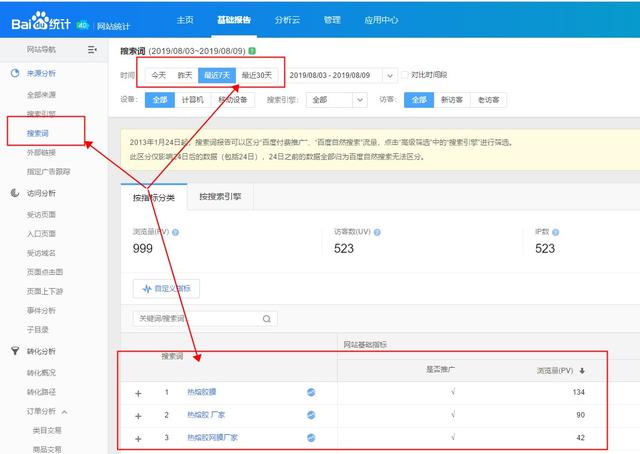Collapse the 订单分析 sidebar section
Image resolution: width=640 pixels, height=454 pixels.
64,412
